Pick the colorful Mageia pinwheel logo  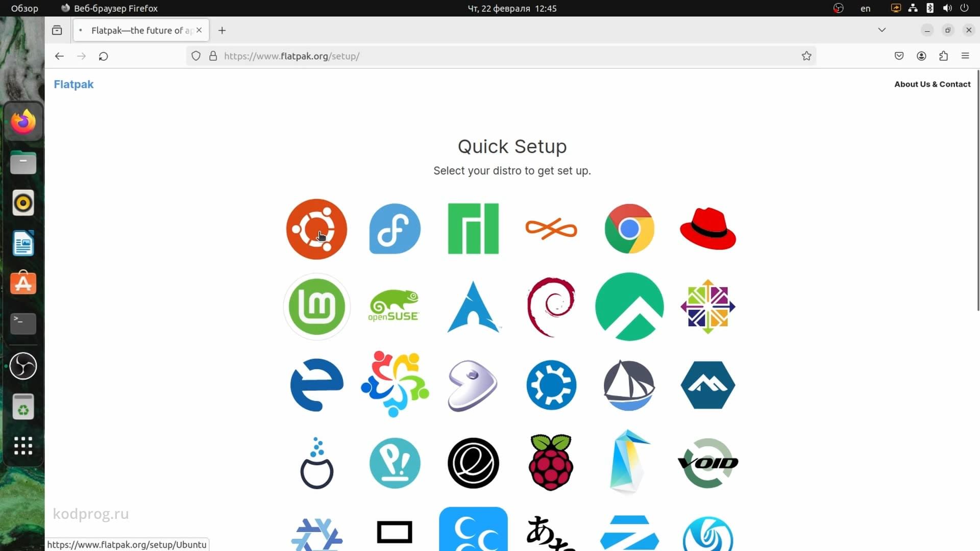(x=395, y=384)
